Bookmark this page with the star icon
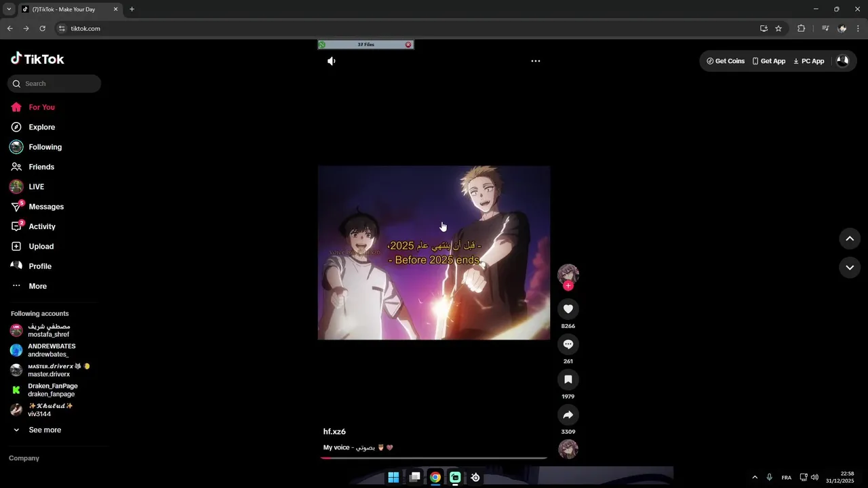The image size is (868, 488). click(x=778, y=28)
